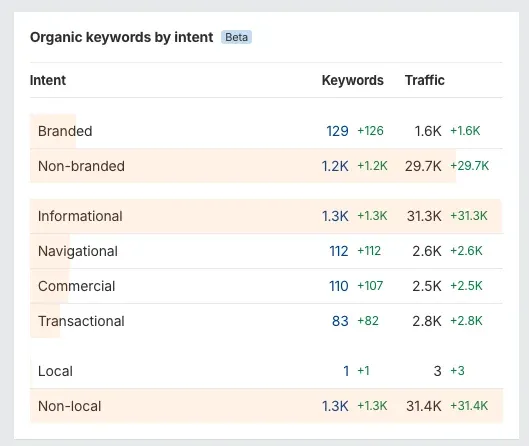The width and height of the screenshot is (529, 446).
Task: Click the +107 Commercial keywords change
Action: coord(370,286)
